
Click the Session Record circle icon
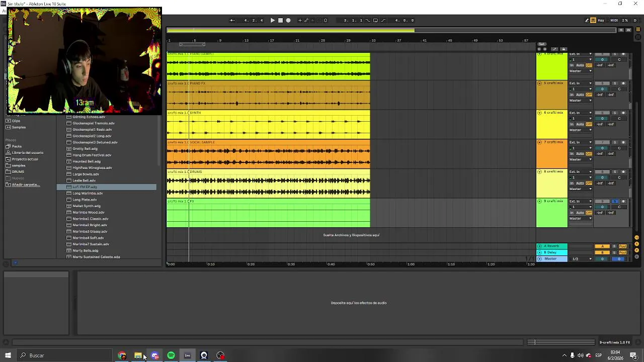[326, 20]
